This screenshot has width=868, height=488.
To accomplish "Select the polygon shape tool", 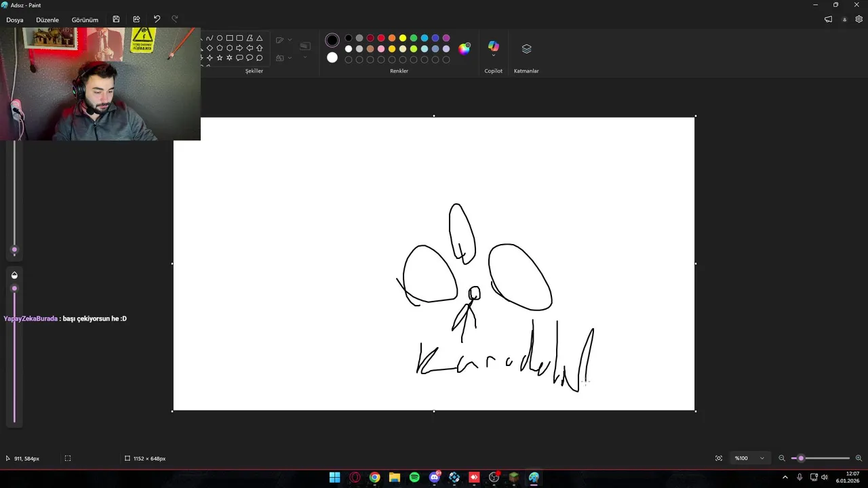I will (x=250, y=38).
